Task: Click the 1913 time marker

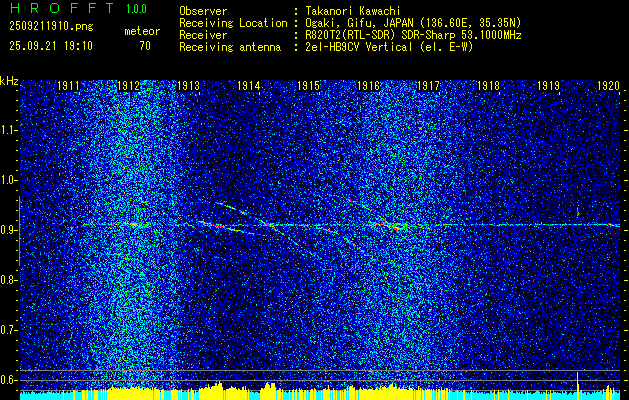Action: 189,85
